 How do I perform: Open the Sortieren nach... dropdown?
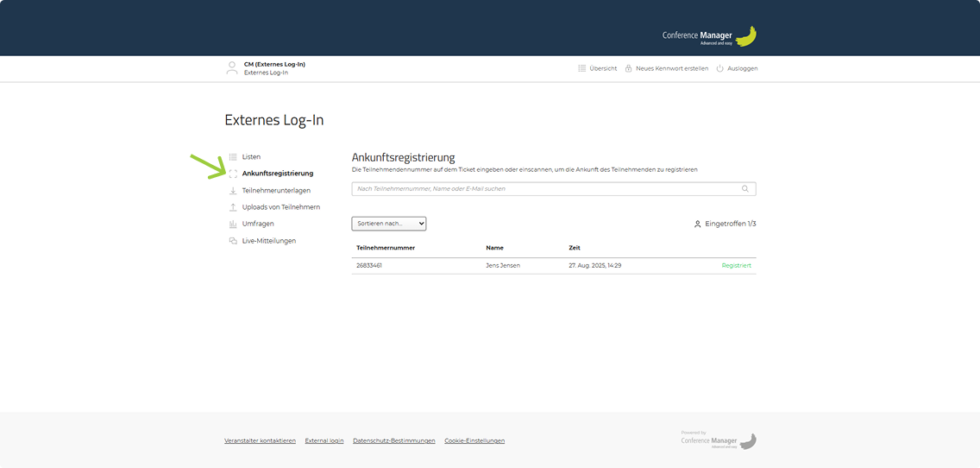click(x=389, y=224)
